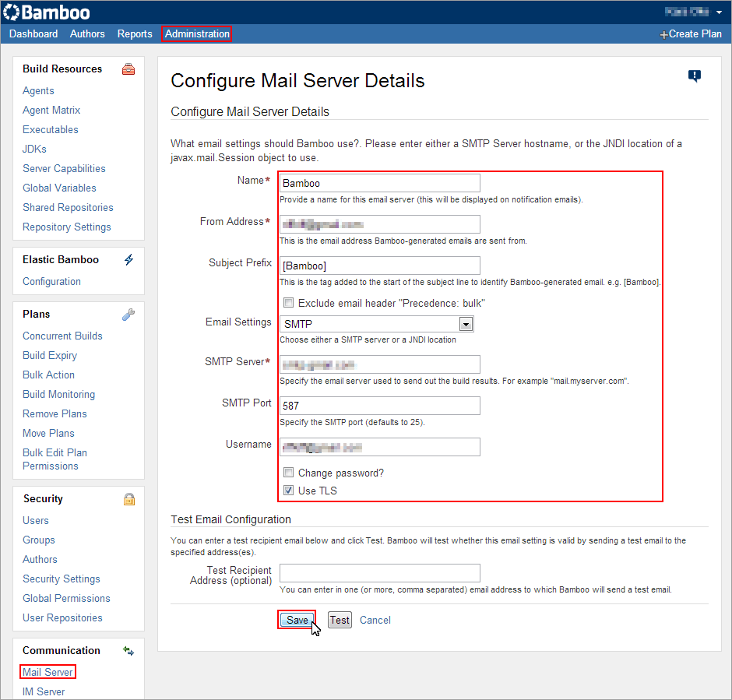Open Groups under Security
732x700 pixels.
click(x=39, y=540)
